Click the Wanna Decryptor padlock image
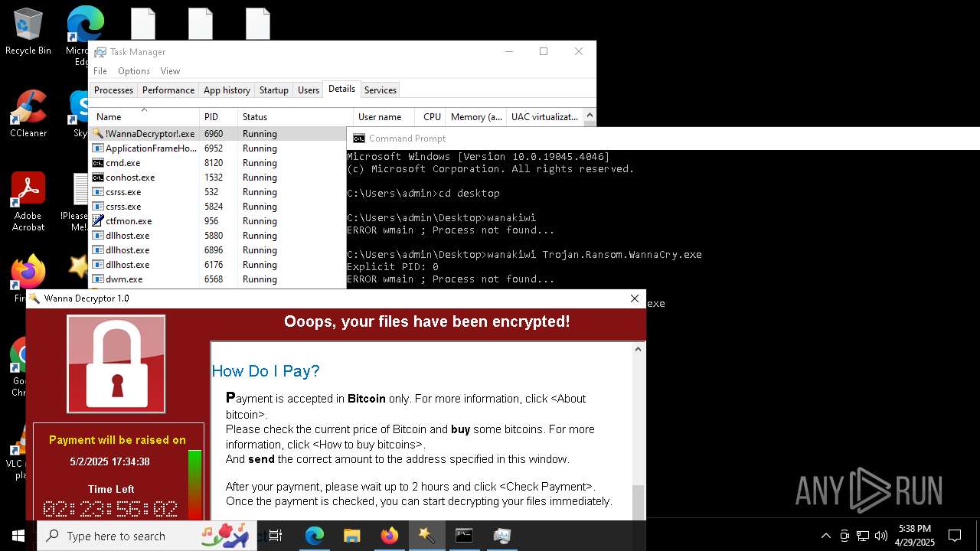Image resolution: width=980 pixels, height=551 pixels. coord(116,364)
